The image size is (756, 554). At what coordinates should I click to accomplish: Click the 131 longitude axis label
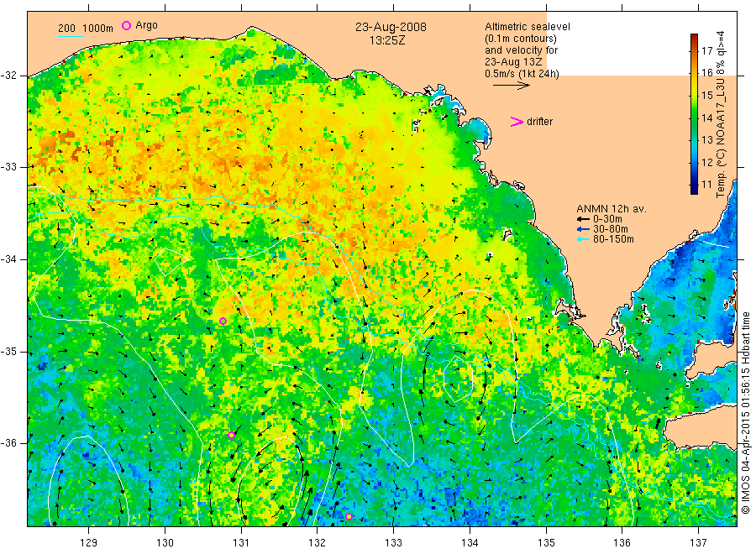point(241,543)
